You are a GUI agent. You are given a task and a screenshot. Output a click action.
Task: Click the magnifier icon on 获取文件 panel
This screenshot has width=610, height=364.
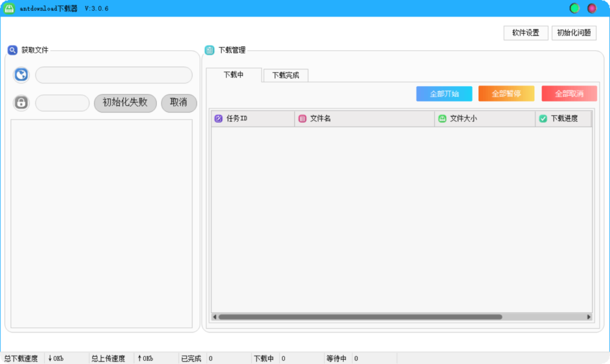[x=12, y=50]
